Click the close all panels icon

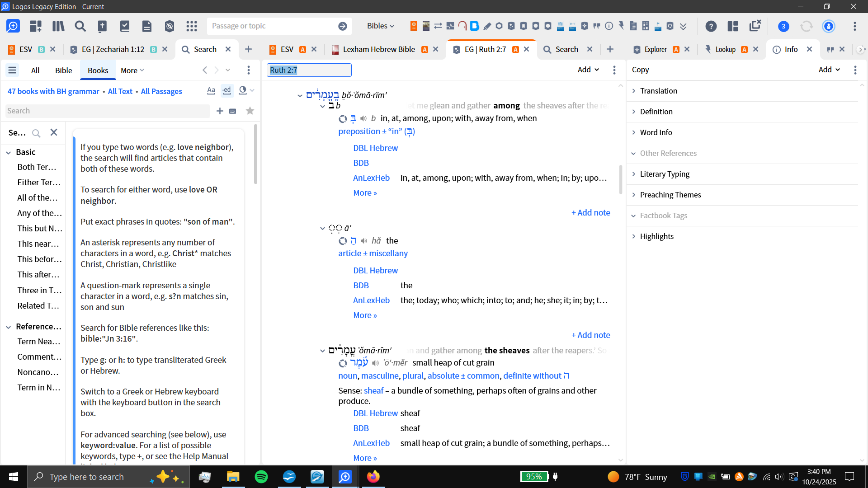click(755, 26)
